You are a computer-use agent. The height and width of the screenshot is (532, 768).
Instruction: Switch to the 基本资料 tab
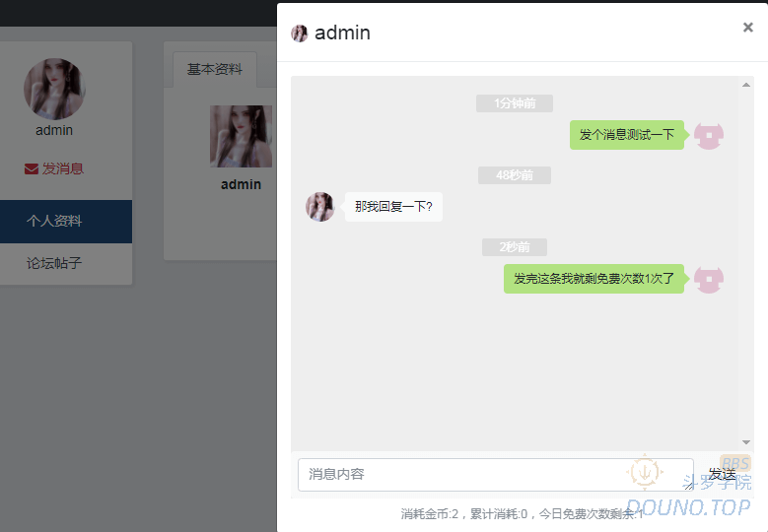click(x=215, y=70)
